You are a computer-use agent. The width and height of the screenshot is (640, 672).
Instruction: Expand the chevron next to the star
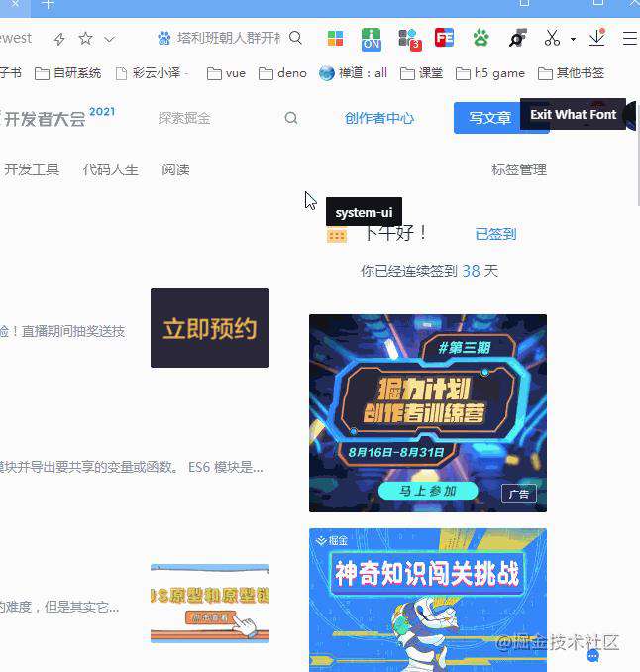click(110, 39)
